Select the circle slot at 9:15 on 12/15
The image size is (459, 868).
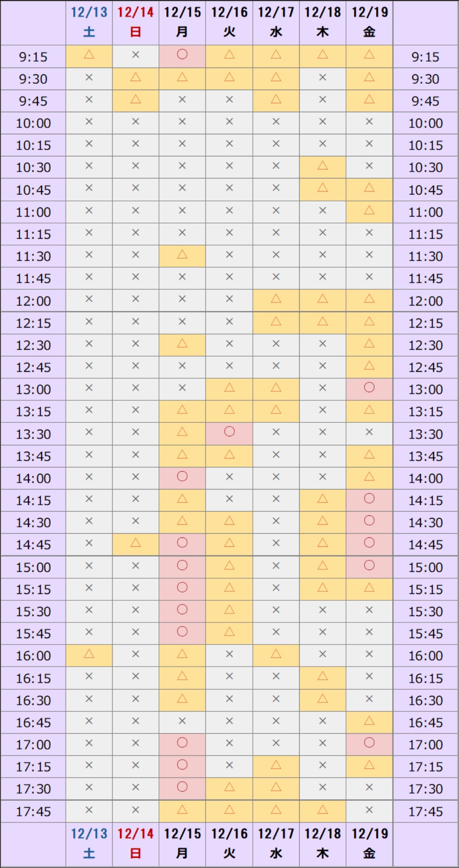click(182, 55)
